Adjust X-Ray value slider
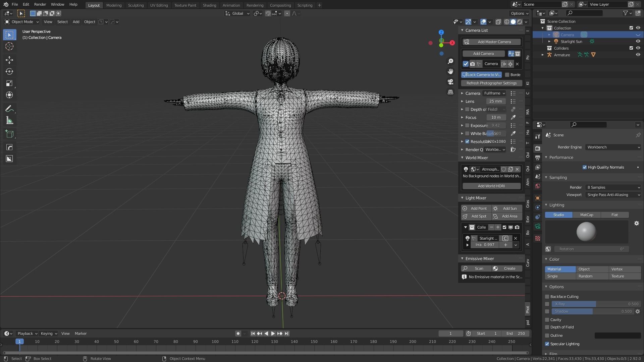 pyautogui.click(x=596, y=304)
